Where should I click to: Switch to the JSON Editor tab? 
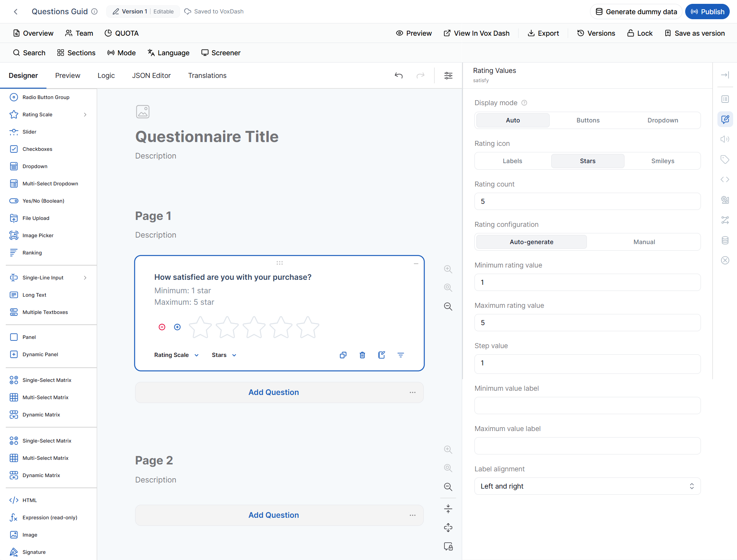(151, 76)
